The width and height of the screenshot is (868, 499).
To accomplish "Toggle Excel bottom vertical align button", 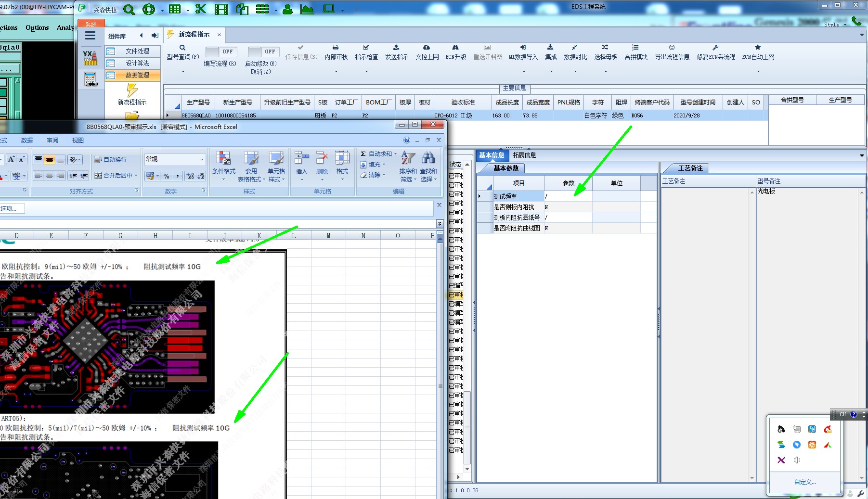I will (x=60, y=159).
